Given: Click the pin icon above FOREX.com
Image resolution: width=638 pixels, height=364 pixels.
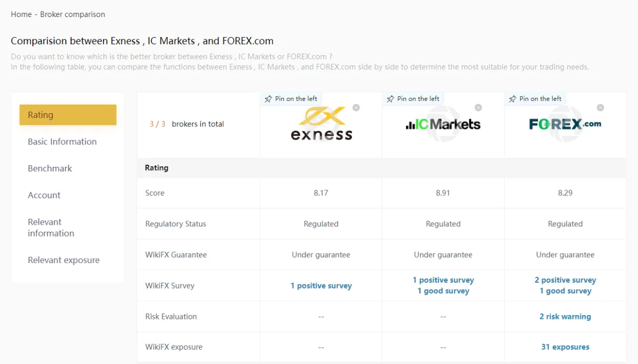Looking at the screenshot, I should 513,99.
